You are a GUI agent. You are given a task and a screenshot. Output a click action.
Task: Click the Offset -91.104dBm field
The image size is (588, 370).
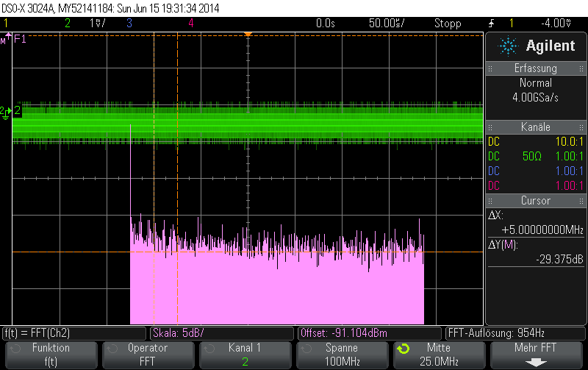[370, 333]
